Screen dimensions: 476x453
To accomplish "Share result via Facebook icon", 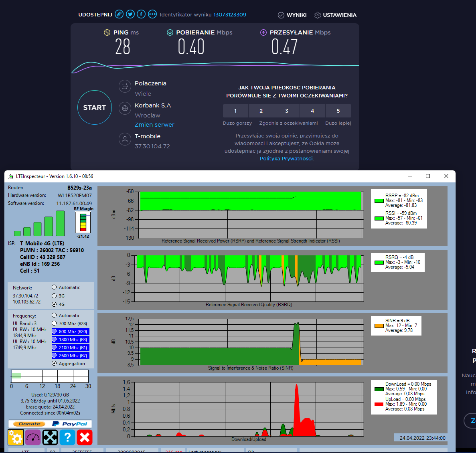I will click(x=141, y=14).
